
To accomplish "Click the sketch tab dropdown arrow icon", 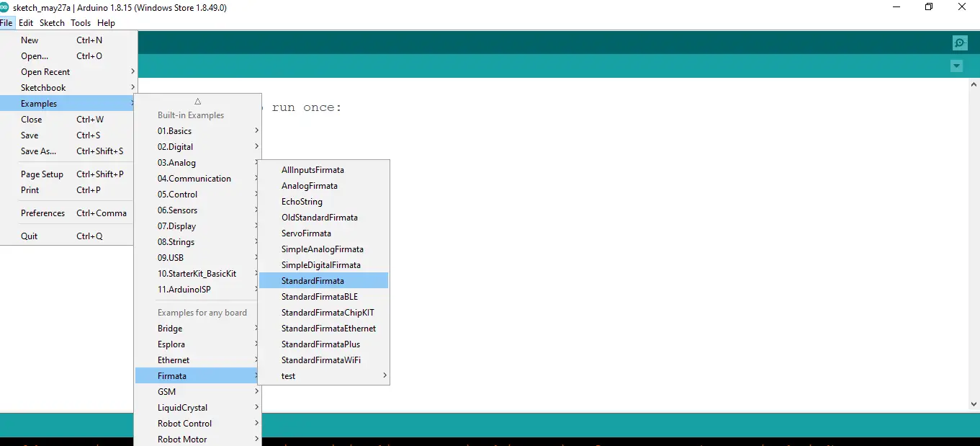I will tap(956, 66).
